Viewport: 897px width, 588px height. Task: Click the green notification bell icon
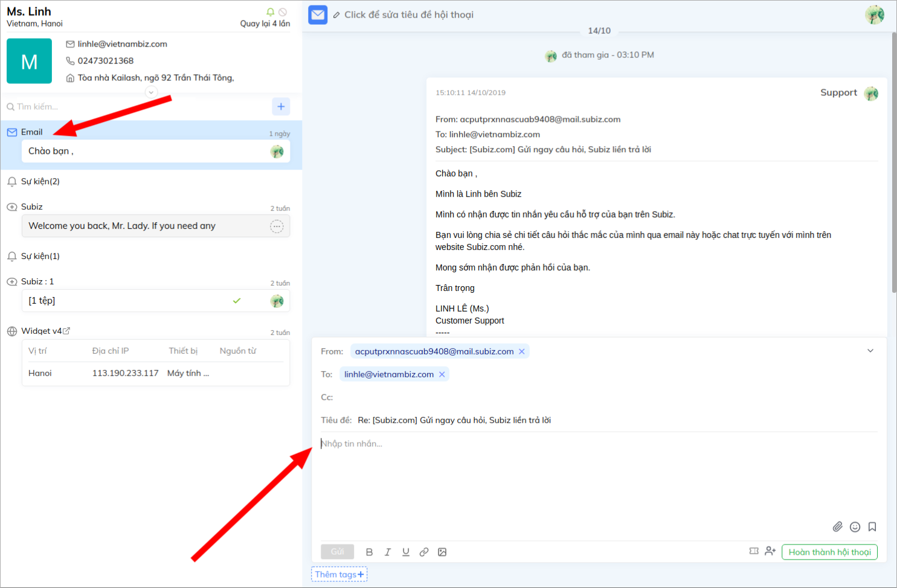click(x=270, y=11)
